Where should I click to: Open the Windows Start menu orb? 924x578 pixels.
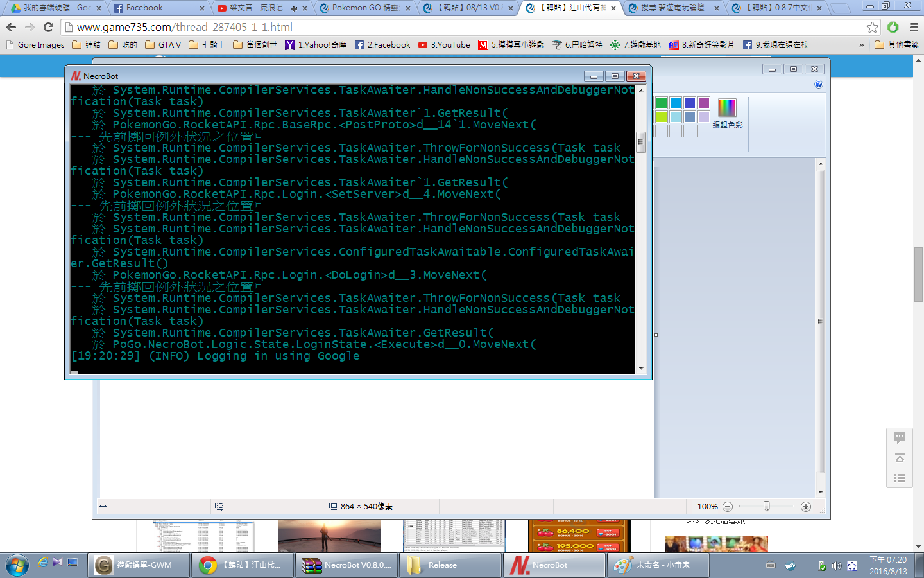coord(17,565)
